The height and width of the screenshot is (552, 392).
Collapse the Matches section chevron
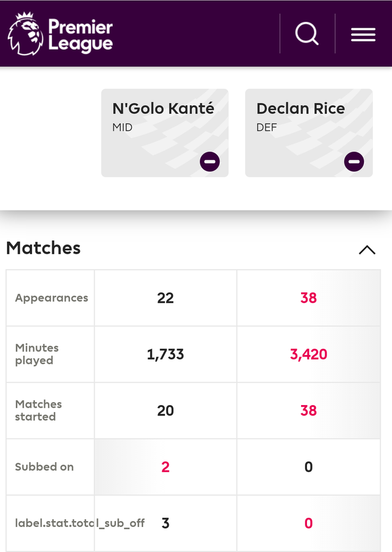367,250
